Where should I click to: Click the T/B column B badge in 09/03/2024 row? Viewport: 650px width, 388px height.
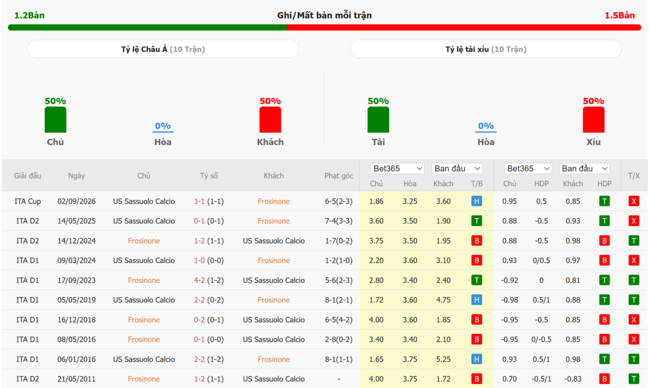[476, 261]
